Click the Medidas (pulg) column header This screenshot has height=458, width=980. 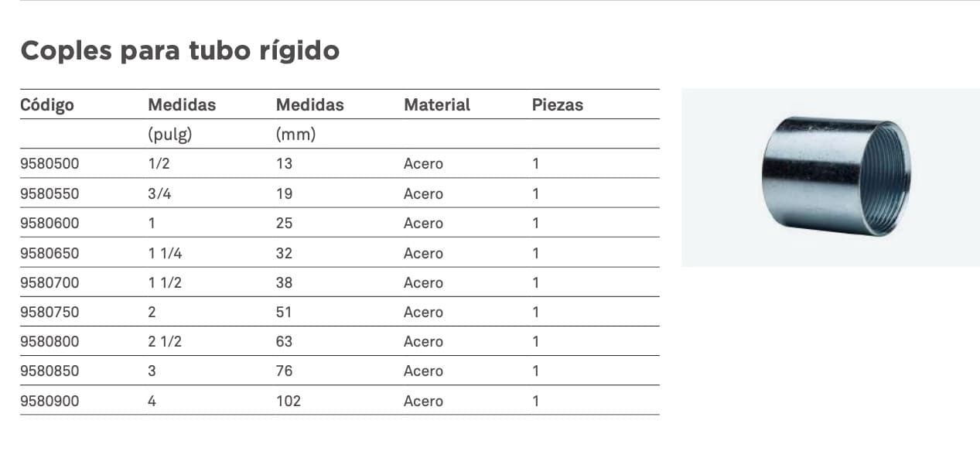tap(182, 118)
